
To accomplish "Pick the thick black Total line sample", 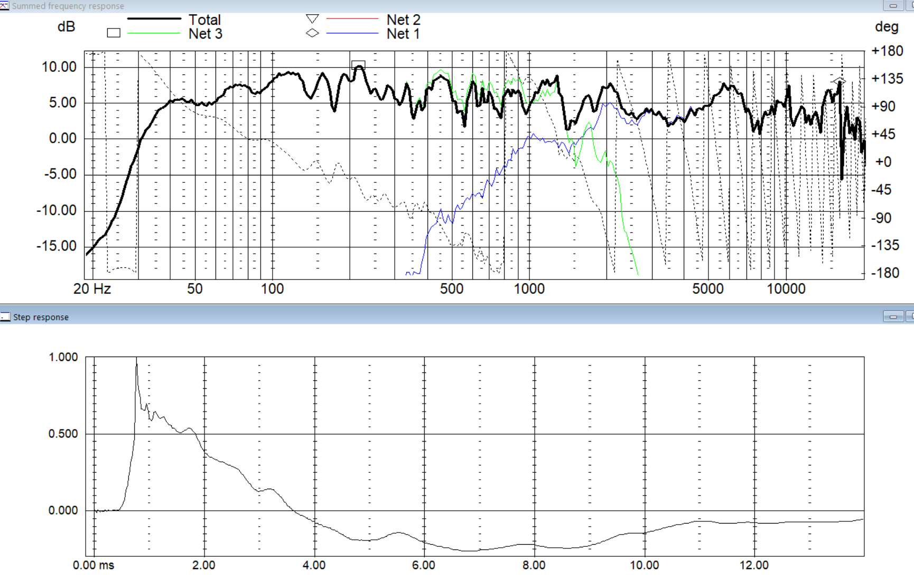I will [154, 18].
